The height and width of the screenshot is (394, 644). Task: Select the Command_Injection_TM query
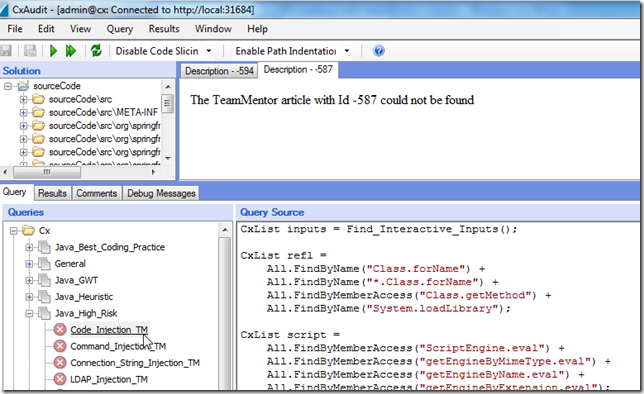point(118,346)
